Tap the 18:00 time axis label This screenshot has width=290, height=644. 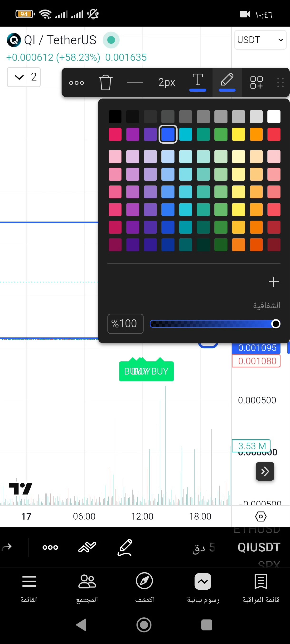point(200,516)
